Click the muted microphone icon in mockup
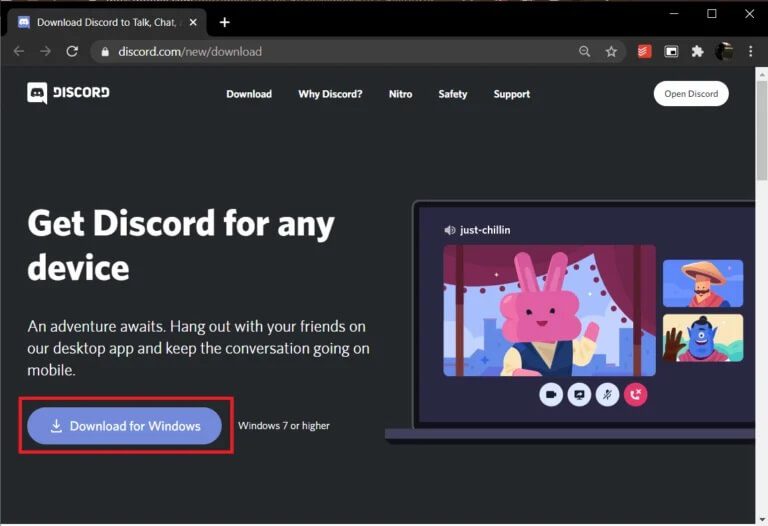This screenshot has height=526, width=768. point(607,394)
